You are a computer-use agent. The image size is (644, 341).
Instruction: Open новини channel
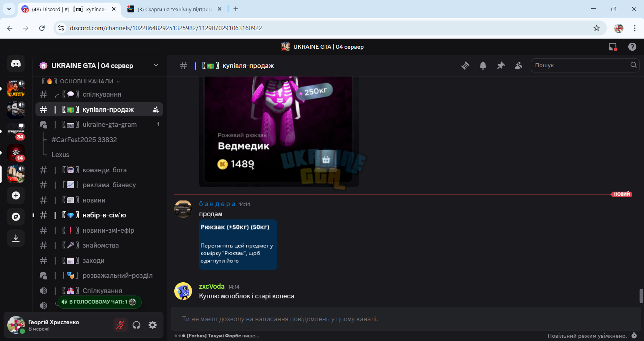coord(99,200)
